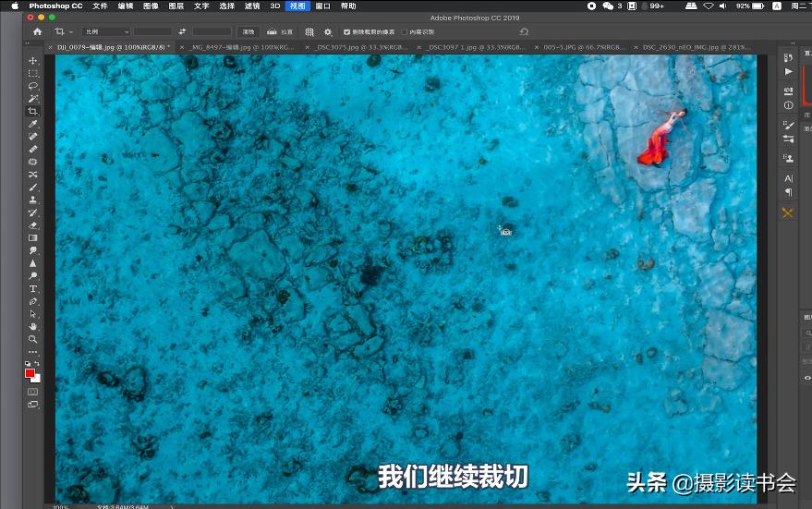Open the Clone Source panel icon
This screenshot has height=509, width=812.
point(788,158)
